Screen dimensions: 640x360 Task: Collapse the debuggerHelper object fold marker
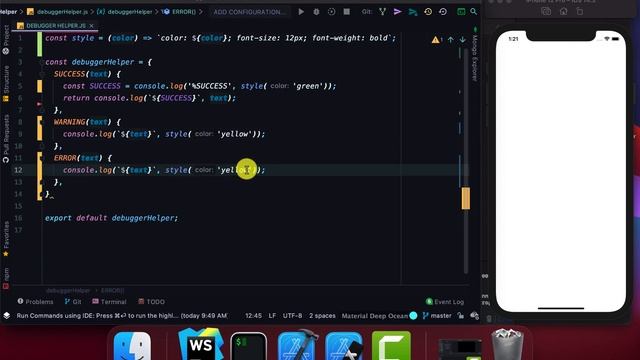tap(42, 62)
